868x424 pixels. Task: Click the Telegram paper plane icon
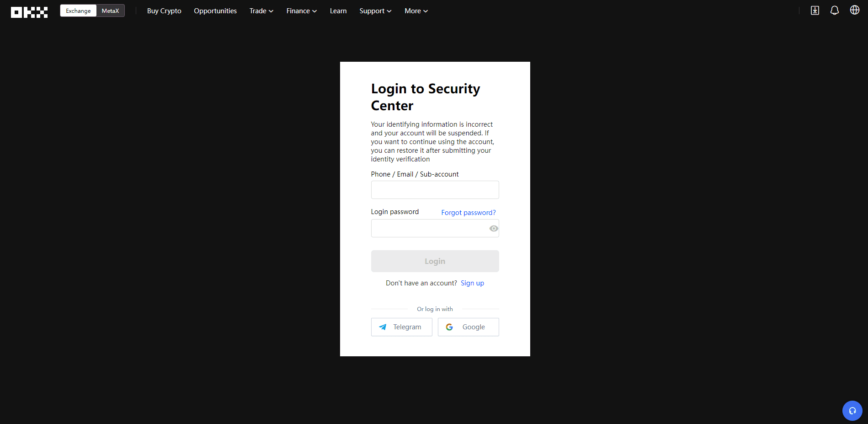tap(383, 327)
